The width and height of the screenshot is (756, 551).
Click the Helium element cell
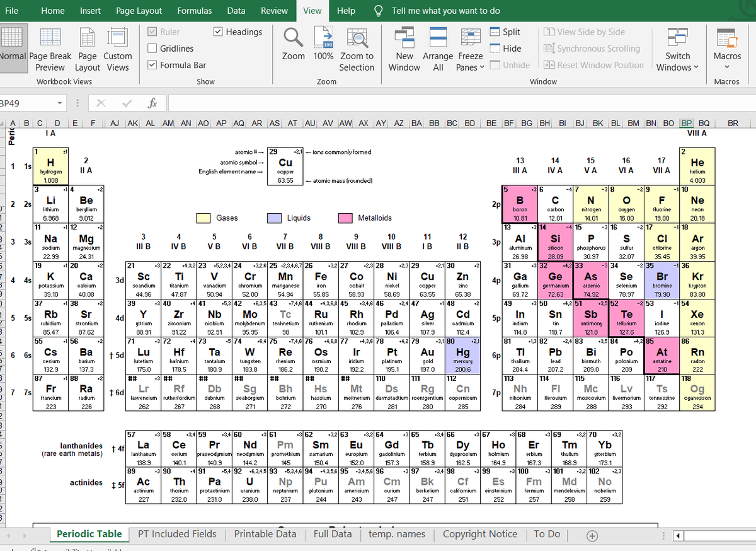click(x=697, y=166)
